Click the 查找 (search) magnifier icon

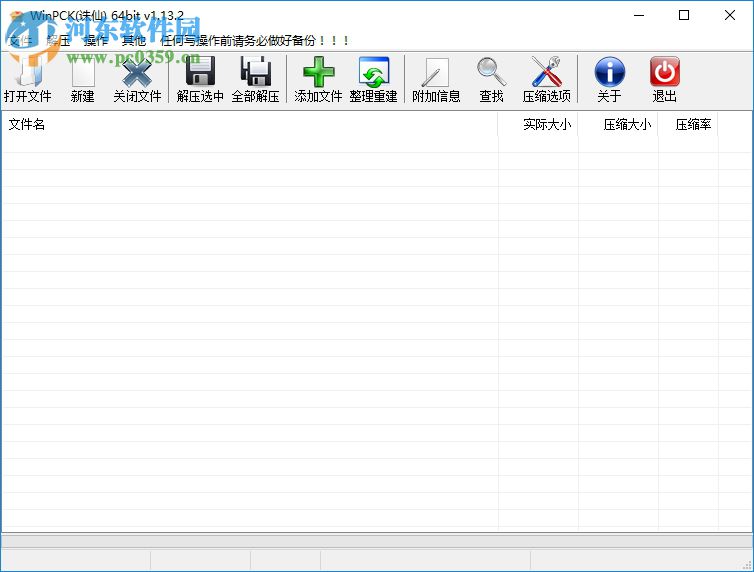491,72
